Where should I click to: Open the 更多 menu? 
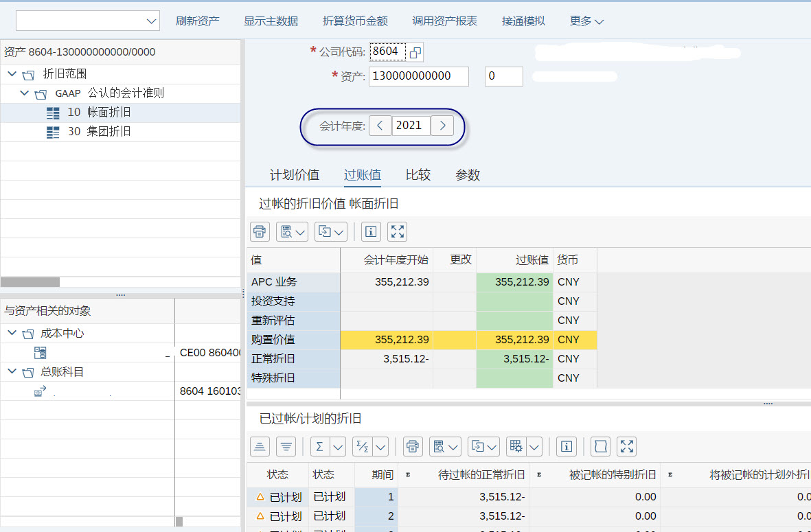[586, 21]
